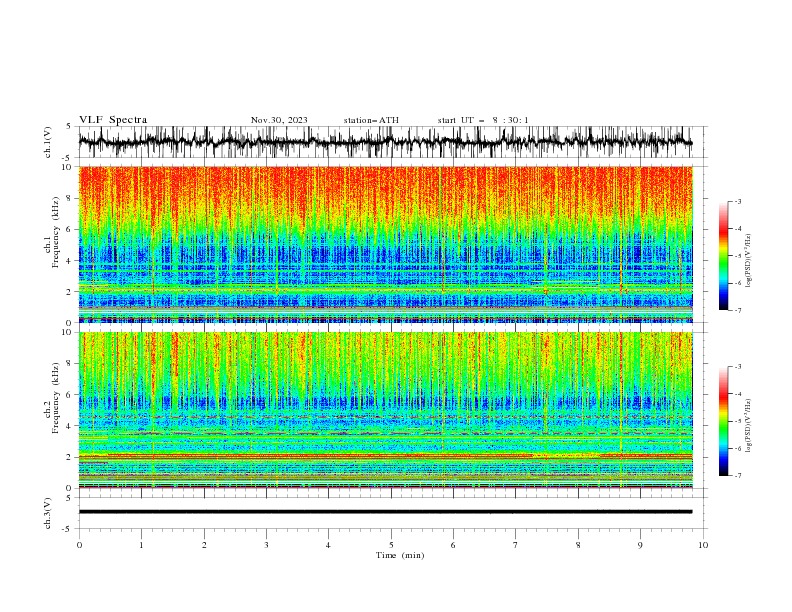Click the ch.2 "Frequency (kHz)" axis label

tap(55, 398)
